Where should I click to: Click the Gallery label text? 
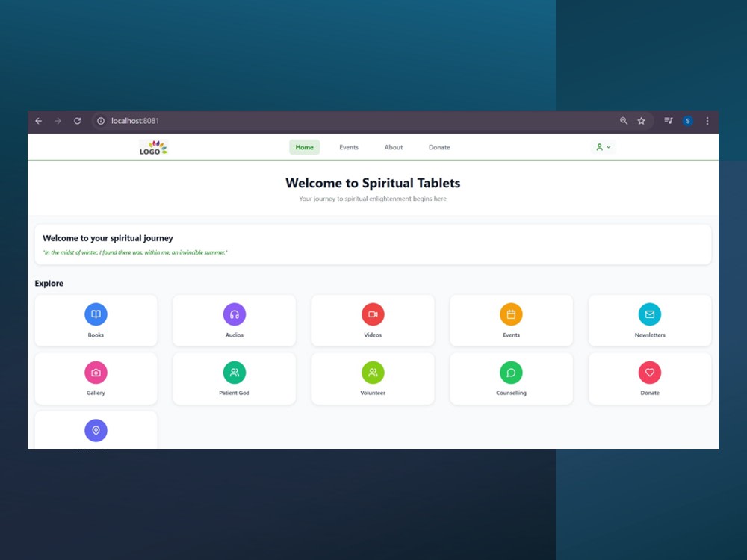coord(96,393)
